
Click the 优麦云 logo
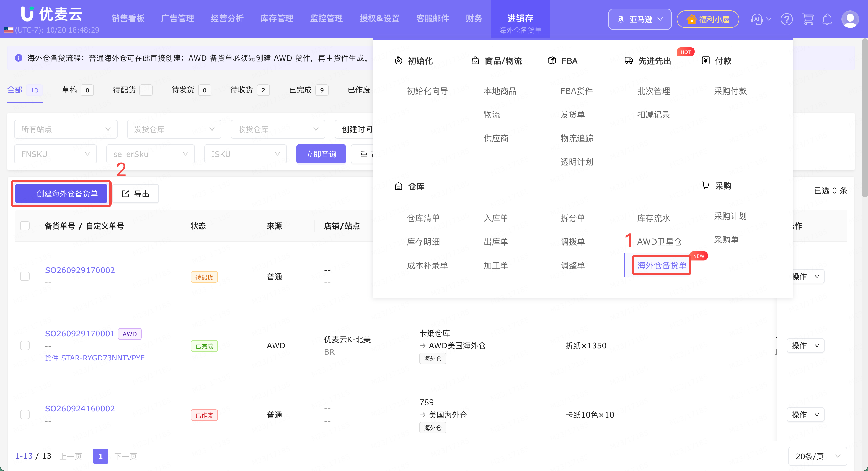point(52,14)
